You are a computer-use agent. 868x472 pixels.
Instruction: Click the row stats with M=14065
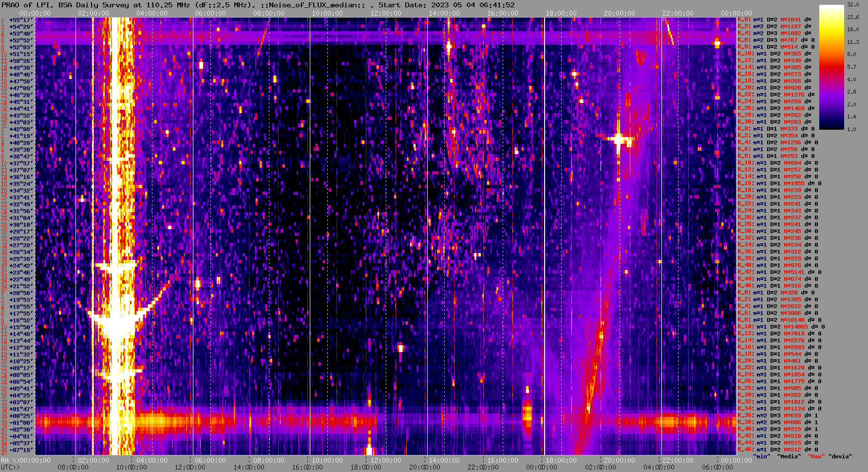coord(781,327)
